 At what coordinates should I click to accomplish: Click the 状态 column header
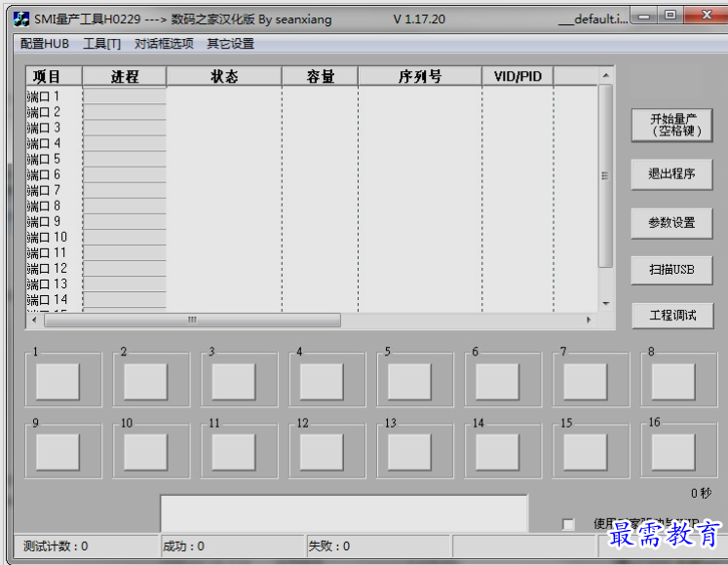click(x=224, y=76)
